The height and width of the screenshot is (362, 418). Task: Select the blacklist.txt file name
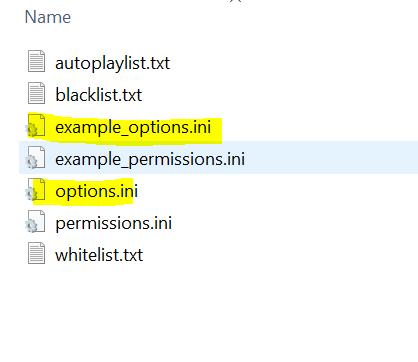(x=99, y=95)
